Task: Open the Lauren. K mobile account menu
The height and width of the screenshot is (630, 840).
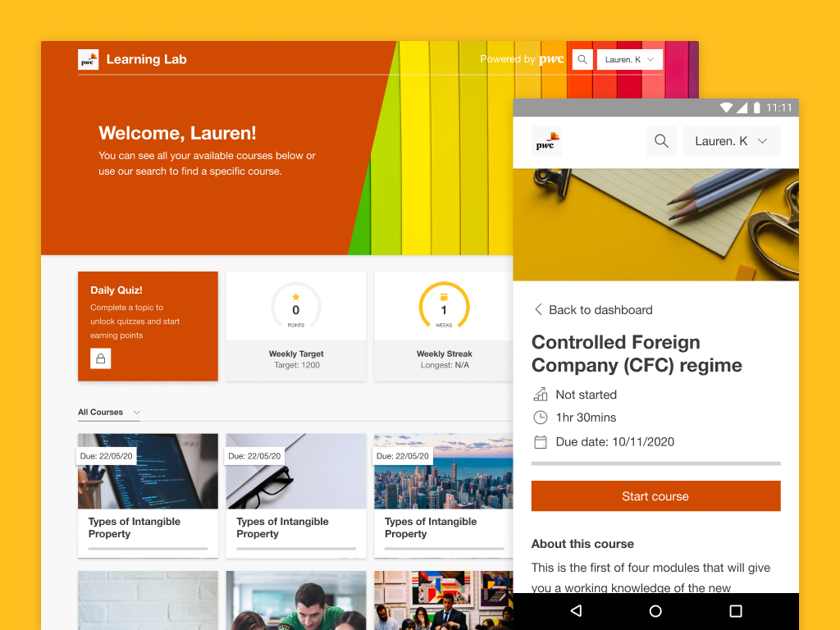Action: point(731,141)
